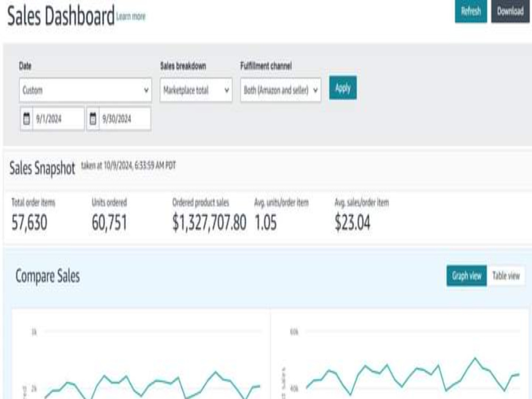Select the Total order items value 57,630

(x=29, y=223)
